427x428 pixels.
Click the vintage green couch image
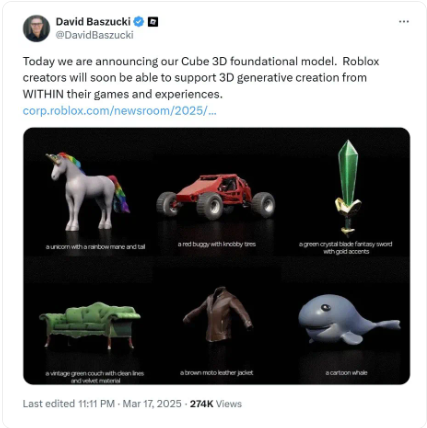(x=90, y=325)
